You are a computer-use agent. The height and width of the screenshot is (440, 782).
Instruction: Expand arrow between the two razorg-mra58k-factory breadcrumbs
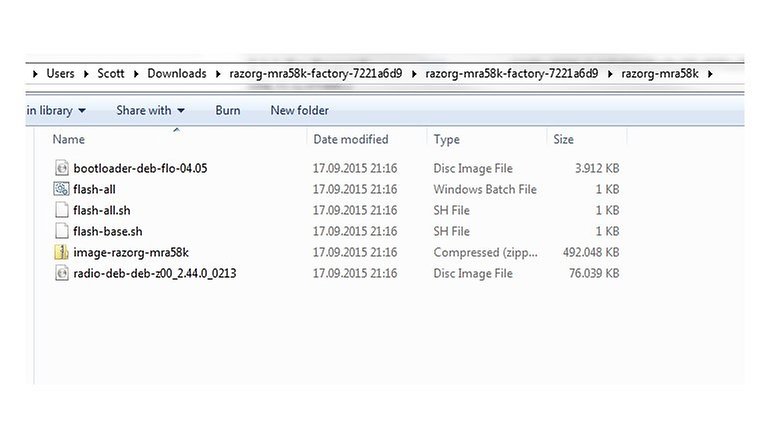click(x=413, y=74)
